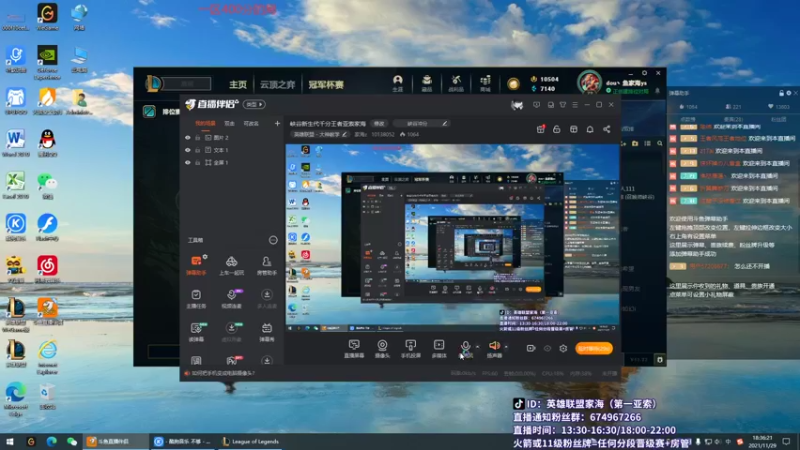Open the 手机投屏 phone casting source

pyautogui.click(x=410, y=349)
